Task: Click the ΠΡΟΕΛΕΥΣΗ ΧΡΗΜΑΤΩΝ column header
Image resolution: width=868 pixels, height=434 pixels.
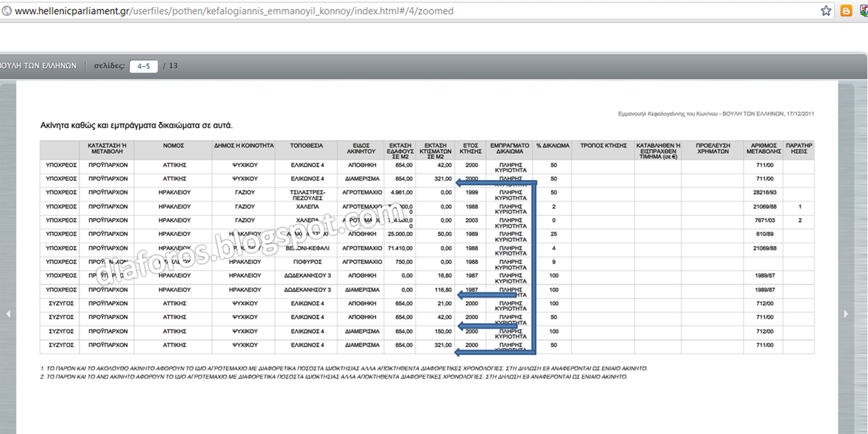Action: pos(713,149)
